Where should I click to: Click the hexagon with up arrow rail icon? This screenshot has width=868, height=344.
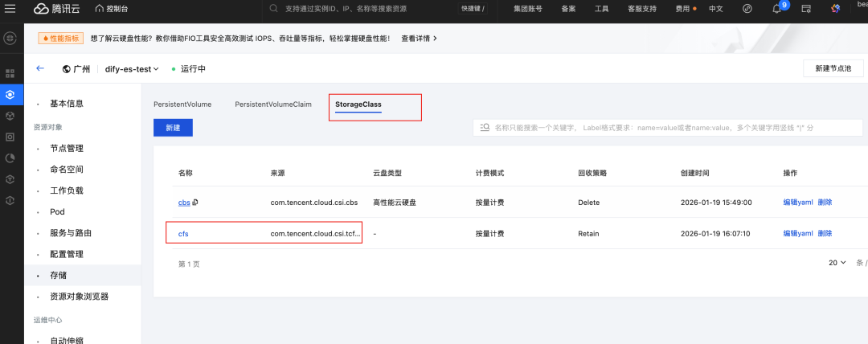coord(10,179)
